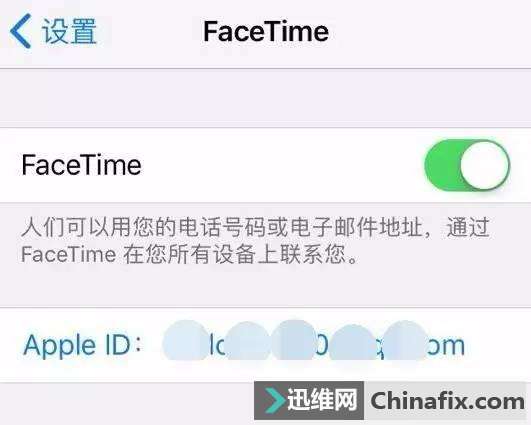
Task: Click the empty gray section above the FaceTime row
Action: click(x=266, y=98)
